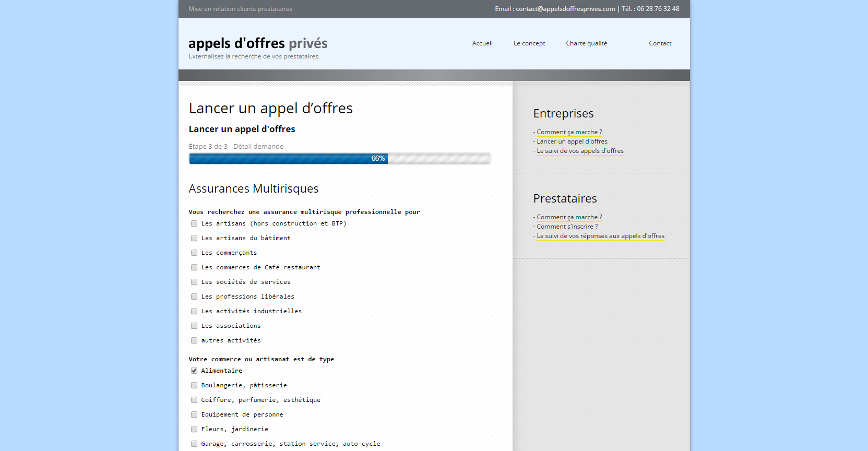Tick the 'Les artisans du bâtiment' checkbox

(194, 238)
